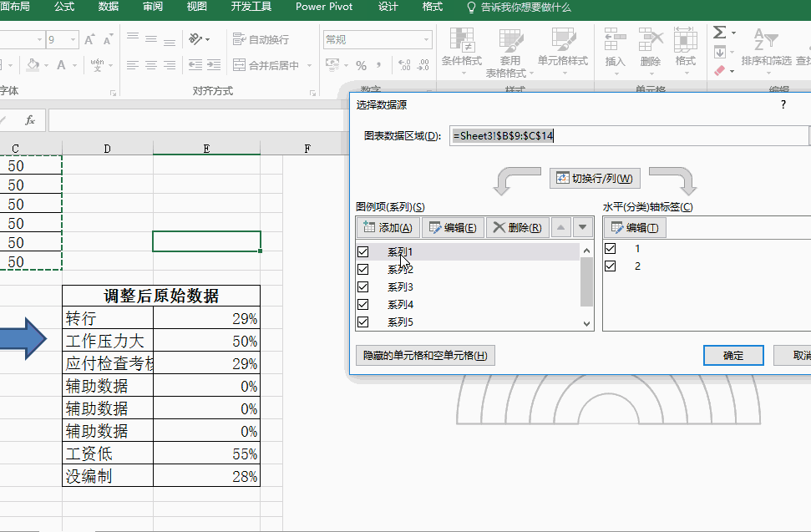The width and height of the screenshot is (811, 532).
Task: Toggle checkbox for axis label 2
Action: [611, 266]
